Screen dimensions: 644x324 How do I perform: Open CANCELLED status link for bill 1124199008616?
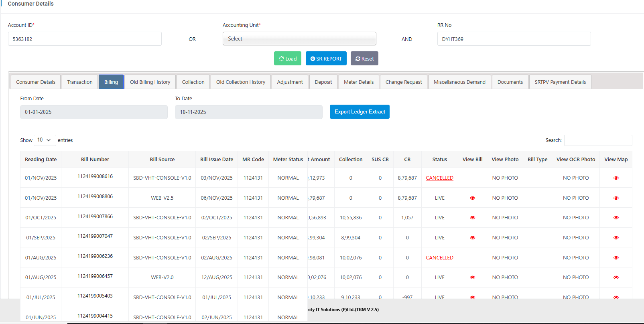coord(439,178)
